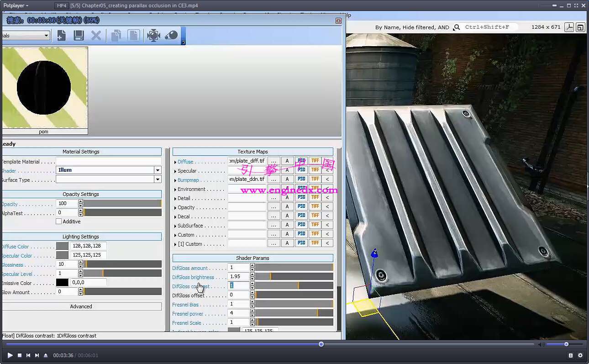Click the A button for Detail

pyautogui.click(x=287, y=197)
